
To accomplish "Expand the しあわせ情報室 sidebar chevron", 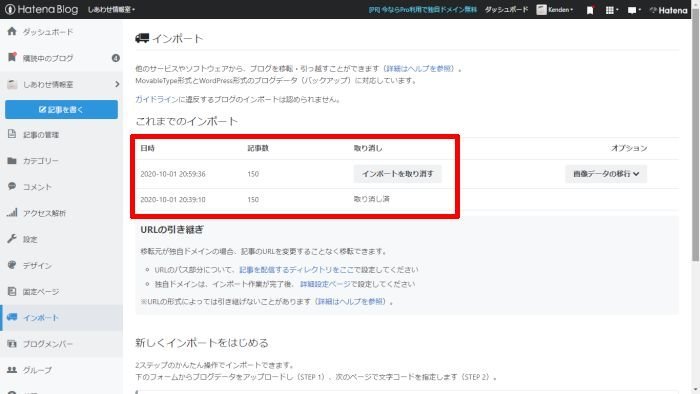I will point(117,84).
